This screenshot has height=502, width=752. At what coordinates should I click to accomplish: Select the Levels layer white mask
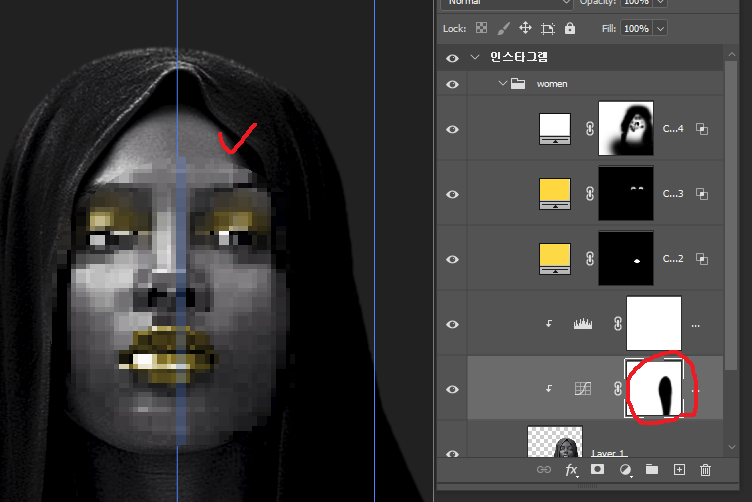coord(654,323)
